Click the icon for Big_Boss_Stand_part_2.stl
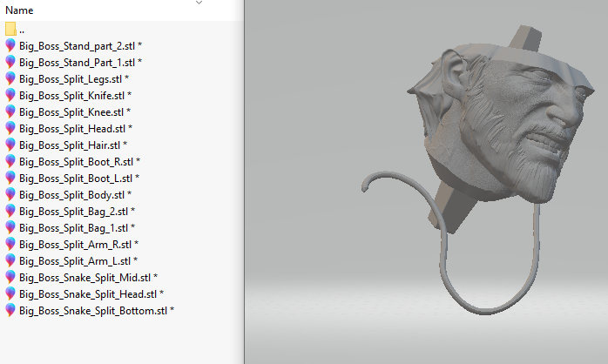The width and height of the screenshot is (608, 364). [x=10, y=46]
